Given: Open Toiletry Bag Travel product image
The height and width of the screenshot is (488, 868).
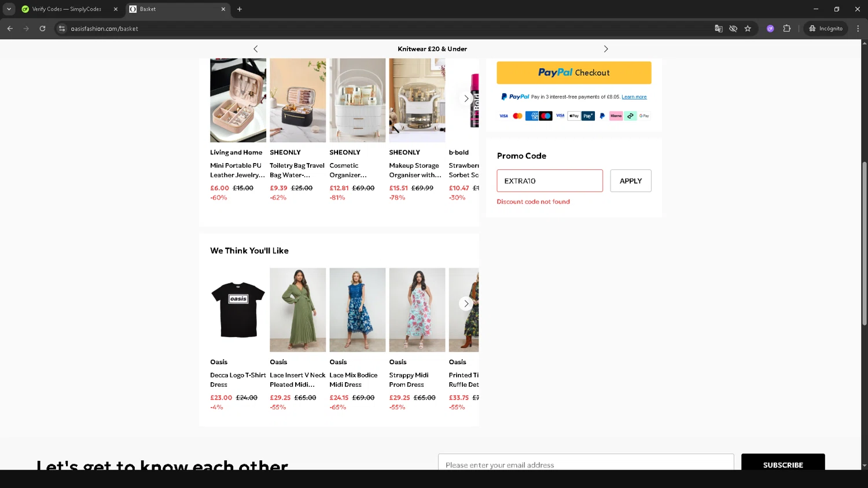Looking at the screenshot, I should pos(297,100).
